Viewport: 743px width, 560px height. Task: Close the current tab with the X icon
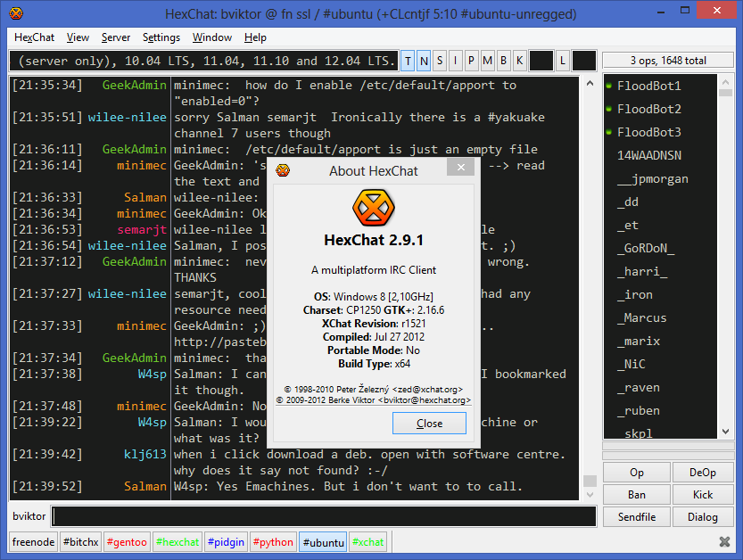724,541
